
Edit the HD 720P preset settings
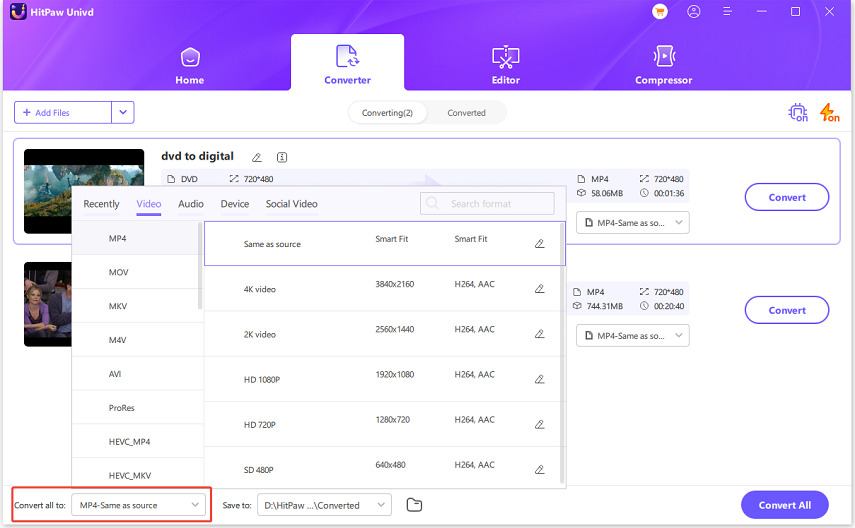point(539,424)
